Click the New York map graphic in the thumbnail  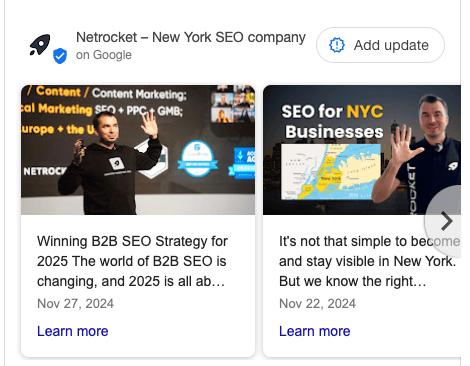[x=331, y=172]
